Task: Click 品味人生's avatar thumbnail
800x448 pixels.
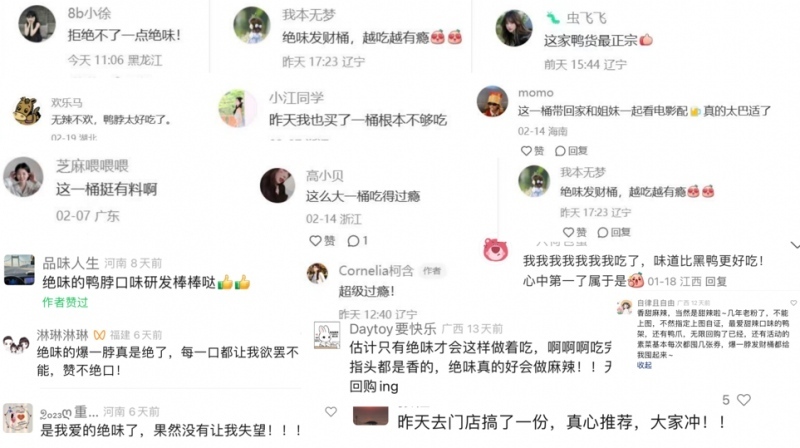Action: 19,269
